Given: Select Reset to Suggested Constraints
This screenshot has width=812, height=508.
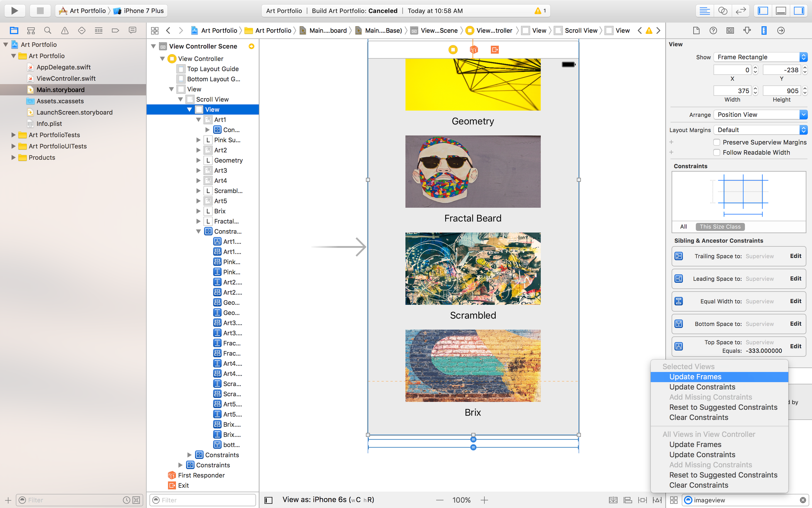Looking at the screenshot, I should point(723,407).
